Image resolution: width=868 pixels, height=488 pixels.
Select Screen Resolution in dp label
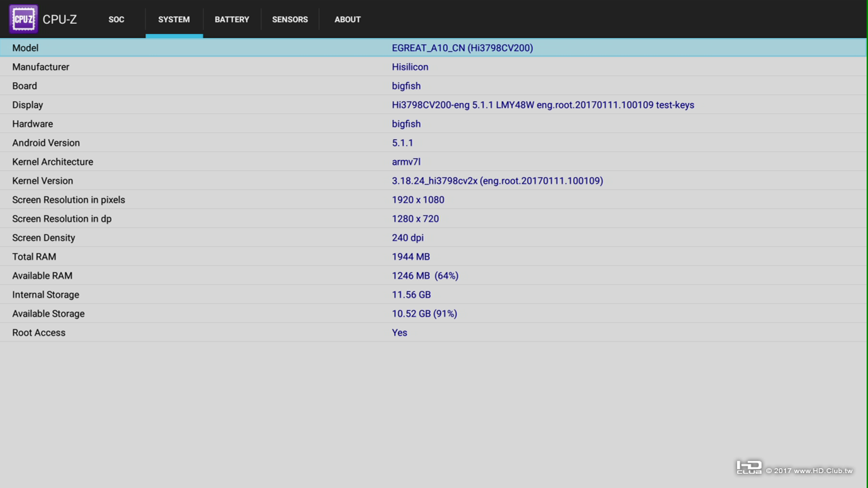click(62, 219)
